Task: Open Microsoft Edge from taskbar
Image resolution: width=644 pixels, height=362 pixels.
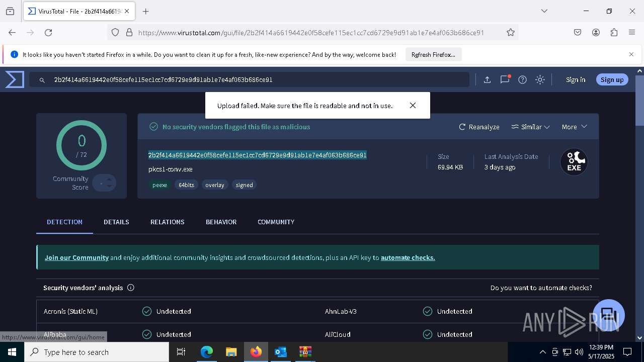Action: pyautogui.click(x=207, y=352)
